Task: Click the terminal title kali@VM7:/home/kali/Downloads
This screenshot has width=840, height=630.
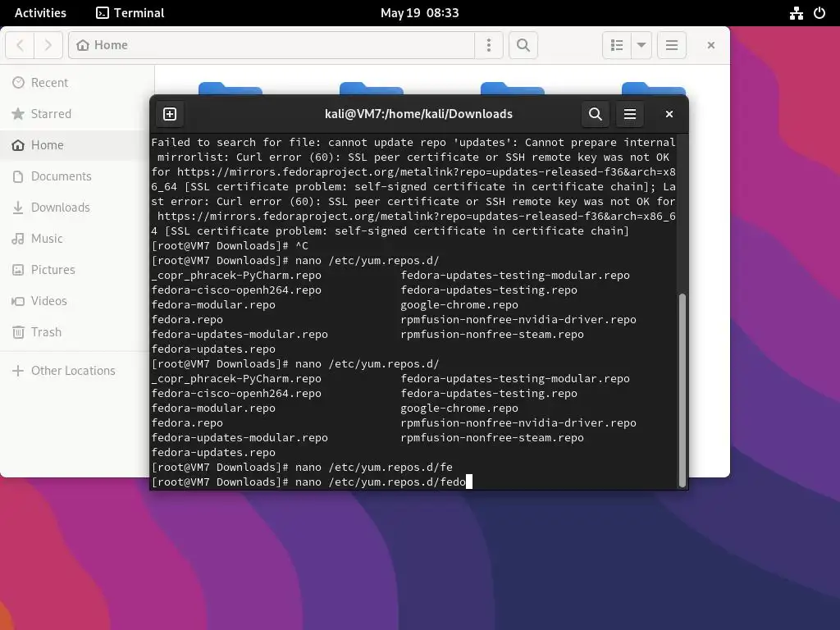Action: [x=418, y=114]
